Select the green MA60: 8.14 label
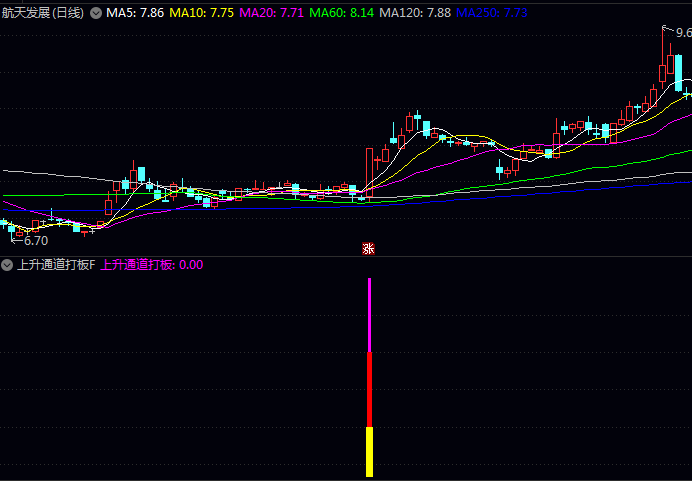The image size is (692, 481). [342, 13]
